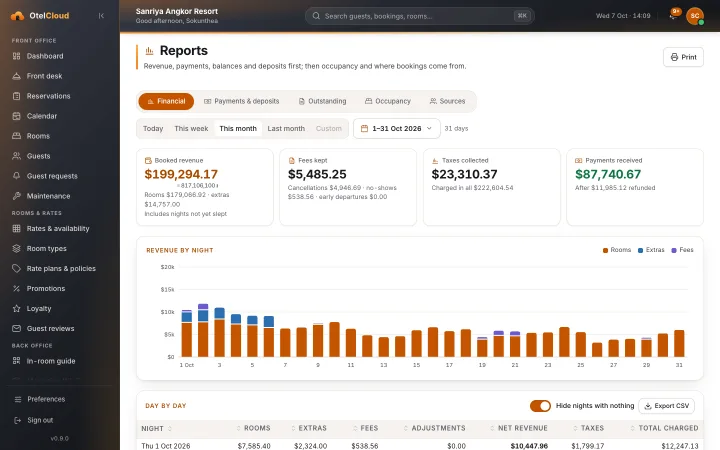The image size is (720, 450).
Task: Click the Fees kept card icon
Action: pos(292,161)
